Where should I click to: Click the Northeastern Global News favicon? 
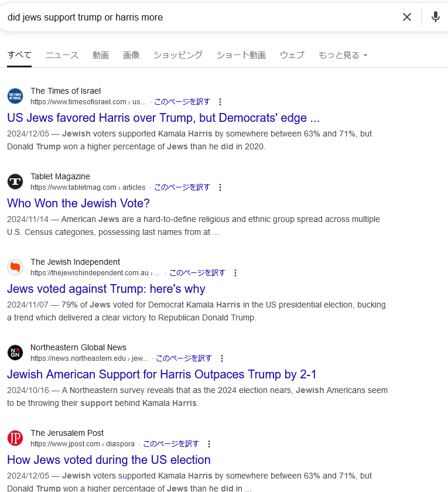click(15, 353)
